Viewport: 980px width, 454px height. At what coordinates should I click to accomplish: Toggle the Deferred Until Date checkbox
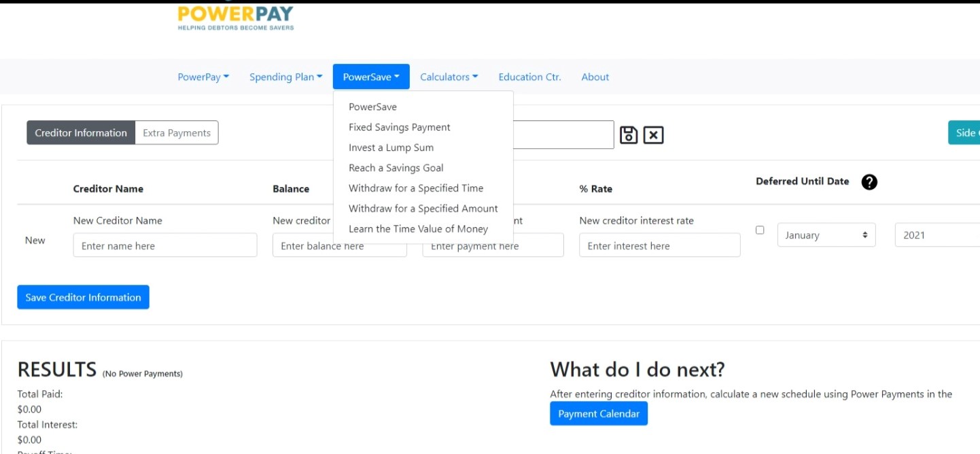coord(760,230)
